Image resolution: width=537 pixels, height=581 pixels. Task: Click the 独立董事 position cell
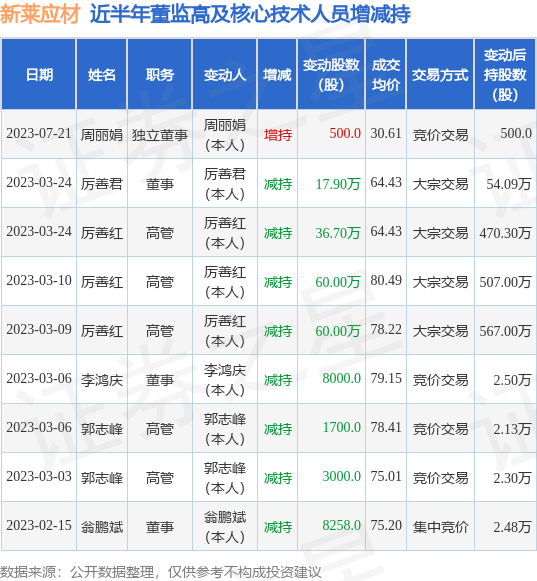(160, 135)
